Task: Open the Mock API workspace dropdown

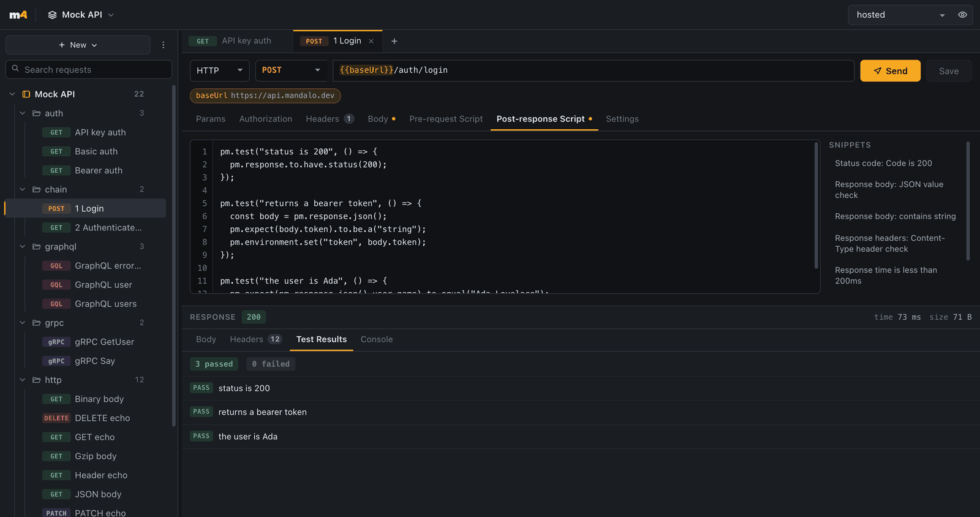Action: pos(81,15)
